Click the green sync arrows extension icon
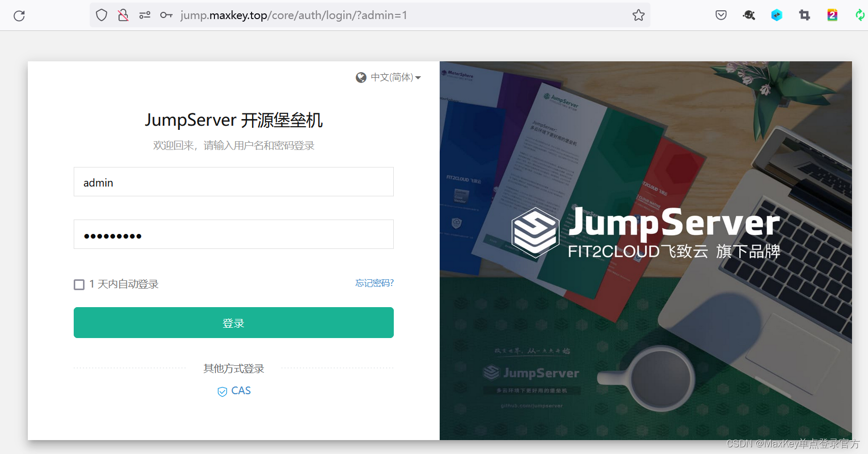The image size is (868, 454). click(x=860, y=15)
